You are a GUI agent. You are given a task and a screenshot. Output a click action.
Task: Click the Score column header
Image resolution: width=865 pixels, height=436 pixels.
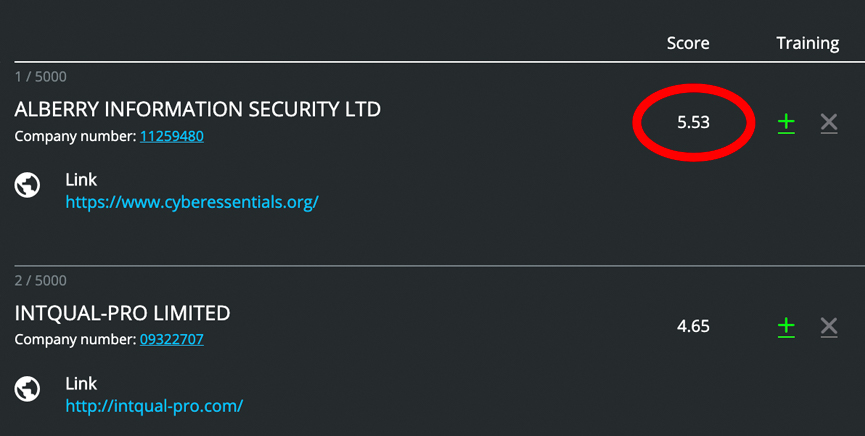[688, 43]
